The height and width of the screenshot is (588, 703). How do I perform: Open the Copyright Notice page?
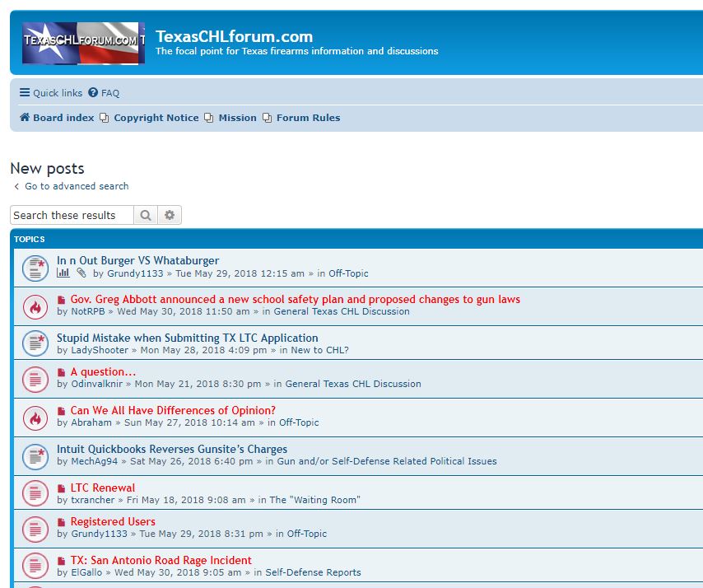pos(156,118)
